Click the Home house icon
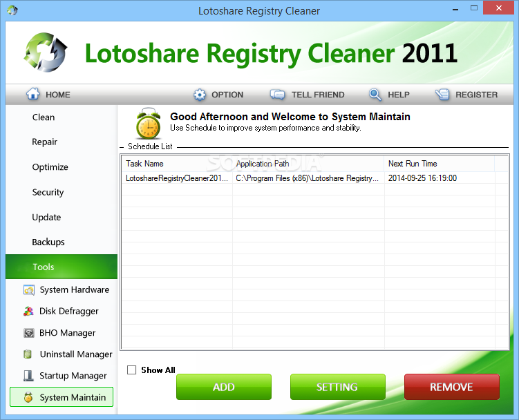The width and height of the screenshot is (519, 420). pos(33,94)
